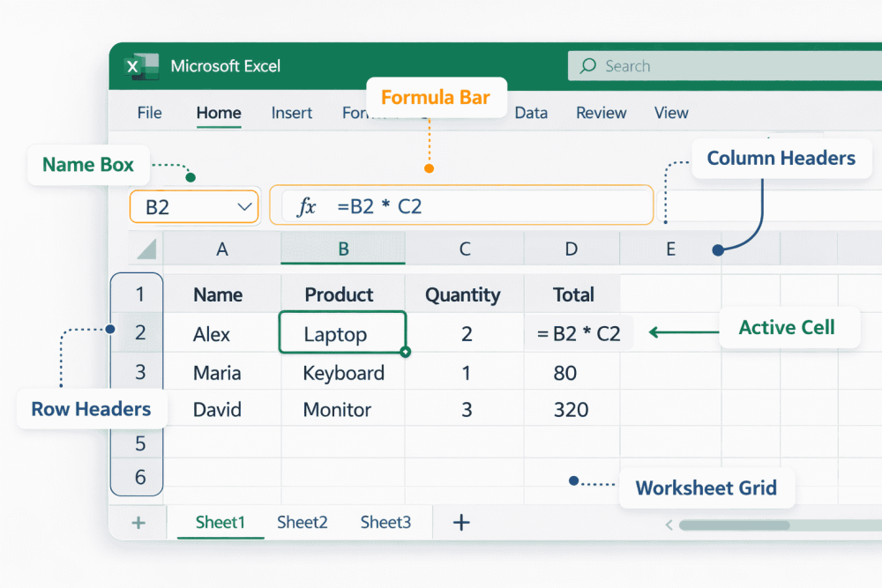The image size is (882, 588).
Task: Open the Name Box dropdown
Action: pos(244,205)
